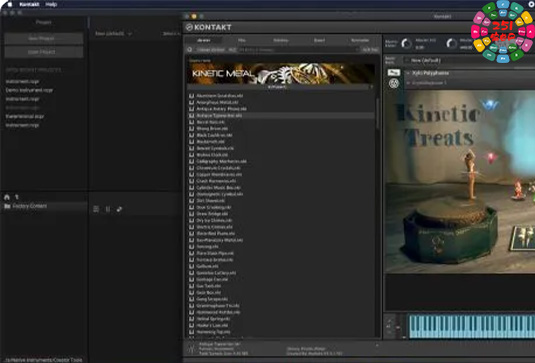
Task: Select Dry Ice Chimes.nki in the list
Action: 214,220
